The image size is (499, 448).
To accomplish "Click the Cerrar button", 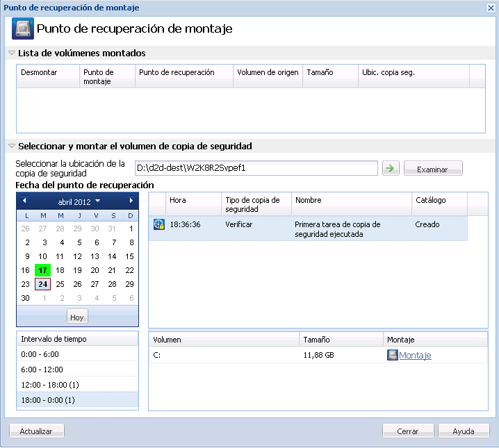I will 408,431.
